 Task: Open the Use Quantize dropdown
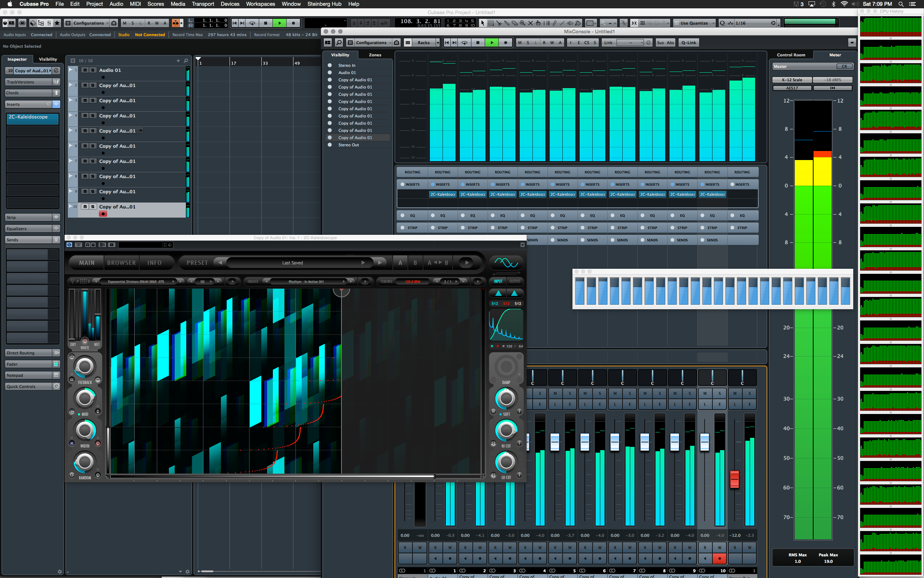tap(694, 23)
